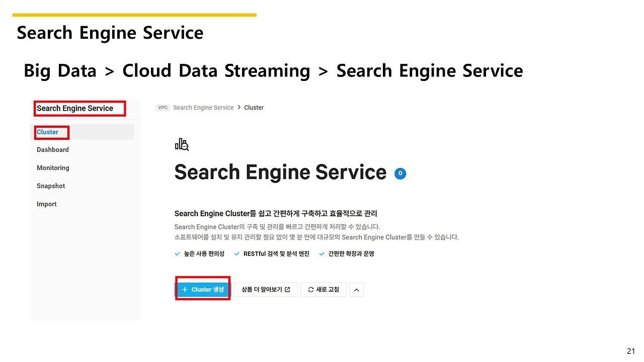This screenshot has height=362, width=644.
Task: Click the blue info badge beside Search Engine Service title
Action: coord(400,173)
